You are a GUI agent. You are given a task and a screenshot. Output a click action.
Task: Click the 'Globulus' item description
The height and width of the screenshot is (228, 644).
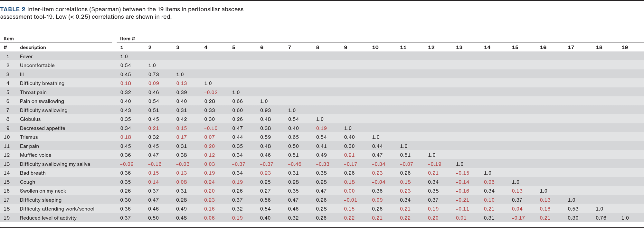[x=30, y=119]
